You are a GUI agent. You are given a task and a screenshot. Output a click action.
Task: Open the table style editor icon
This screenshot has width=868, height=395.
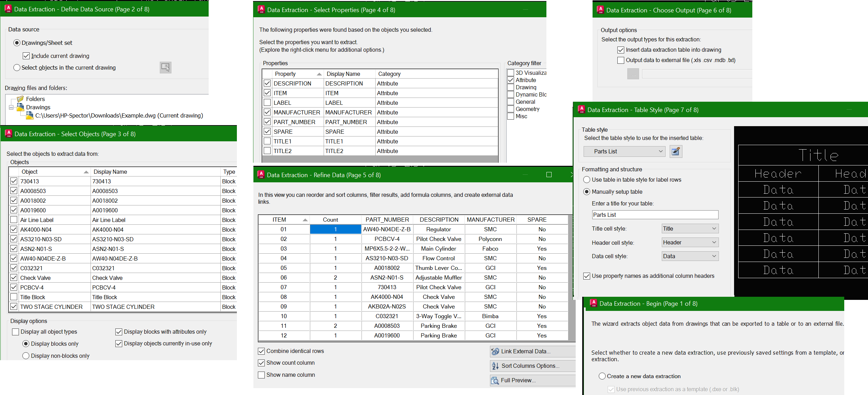click(676, 151)
